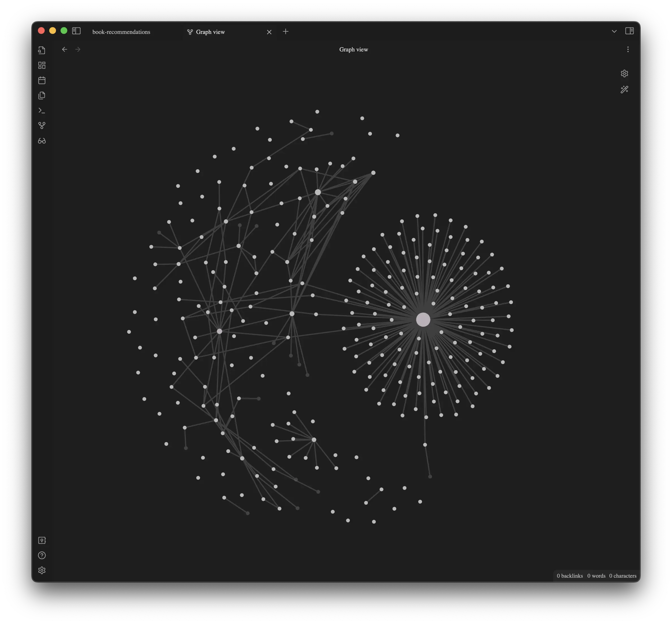Open the command palette terminal icon
This screenshot has width=672, height=624.
[x=42, y=110]
